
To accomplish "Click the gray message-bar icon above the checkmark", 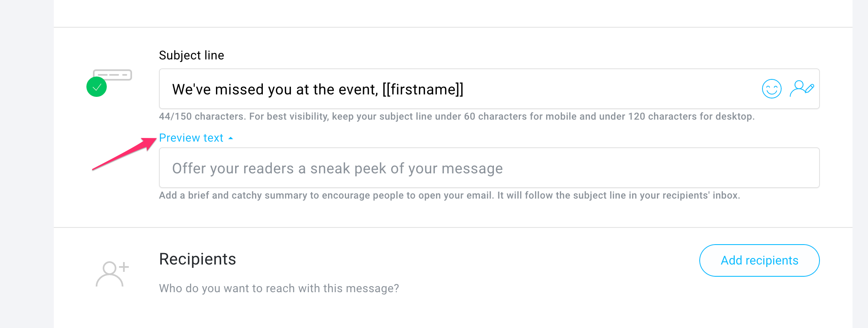I will (112, 75).
